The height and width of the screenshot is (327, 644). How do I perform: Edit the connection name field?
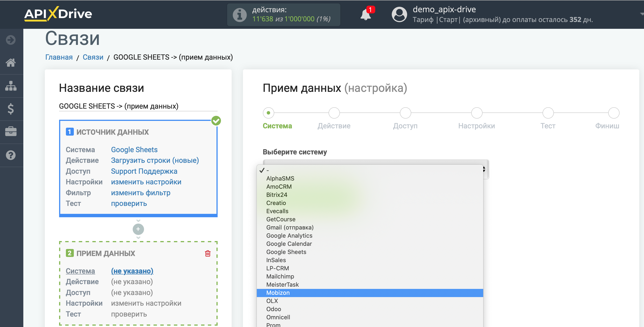pos(138,106)
